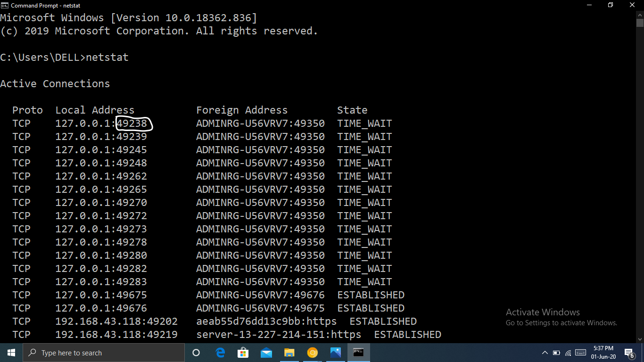This screenshot has height=362, width=644.
Task: Click the circled port 49238 text
Action: (x=132, y=123)
